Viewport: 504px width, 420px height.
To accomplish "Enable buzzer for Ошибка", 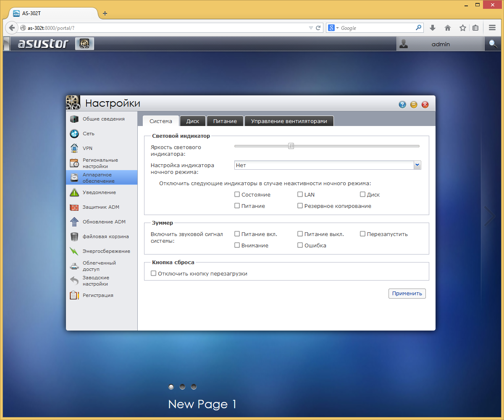I will point(300,245).
